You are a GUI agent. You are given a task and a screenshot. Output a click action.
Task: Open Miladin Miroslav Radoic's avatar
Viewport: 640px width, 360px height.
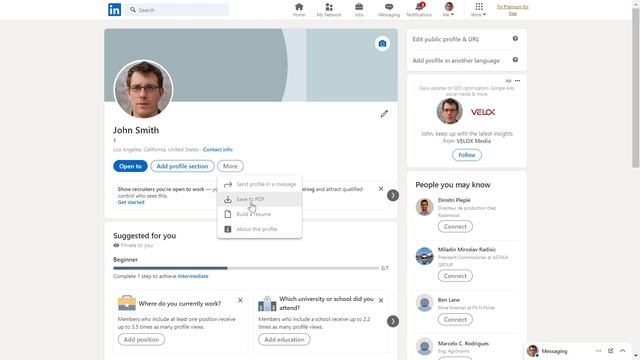(x=424, y=256)
